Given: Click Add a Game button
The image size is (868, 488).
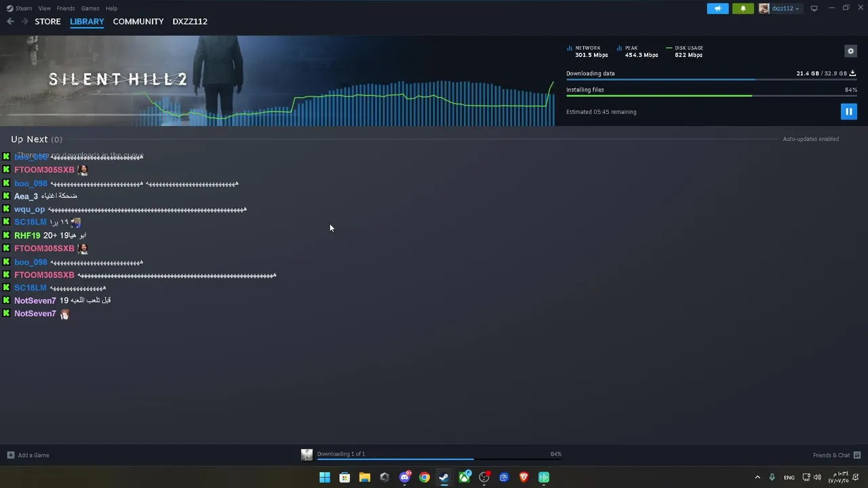Looking at the screenshot, I should click(x=28, y=455).
